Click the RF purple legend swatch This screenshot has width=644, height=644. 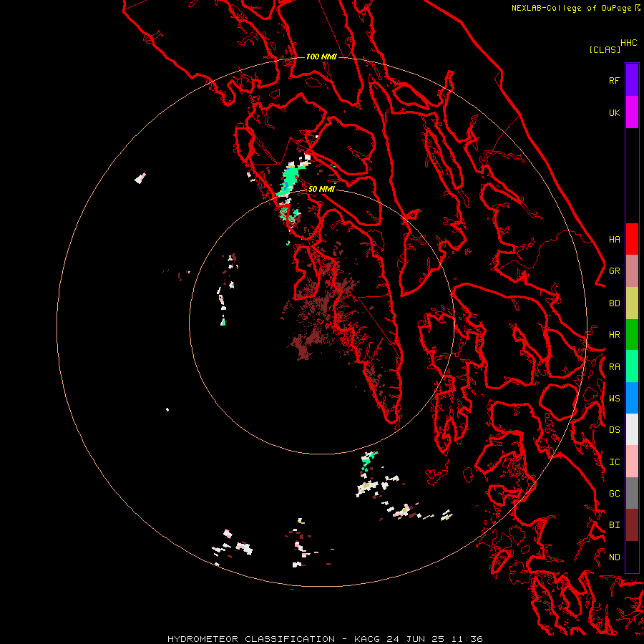tap(632, 80)
